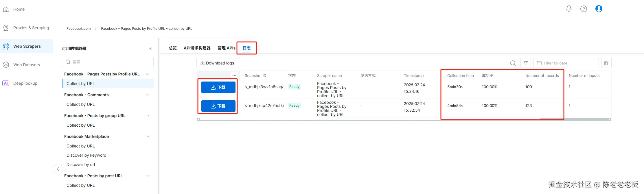Image resolution: width=644 pixels, height=194 pixels.
Task: Click the Number of records column header
Action: click(542, 75)
